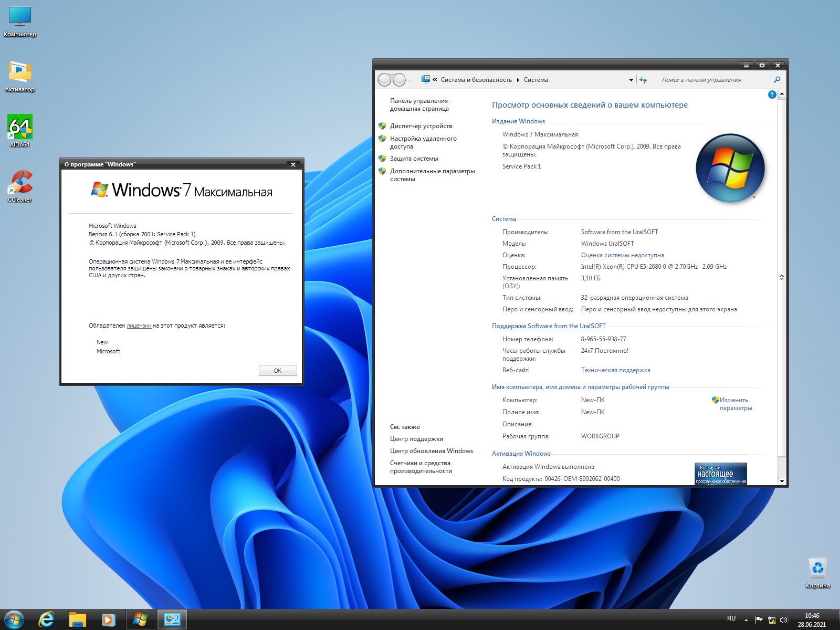The width and height of the screenshot is (840, 630).
Task: Open Internet Explorer from the taskbar
Action: click(x=46, y=619)
